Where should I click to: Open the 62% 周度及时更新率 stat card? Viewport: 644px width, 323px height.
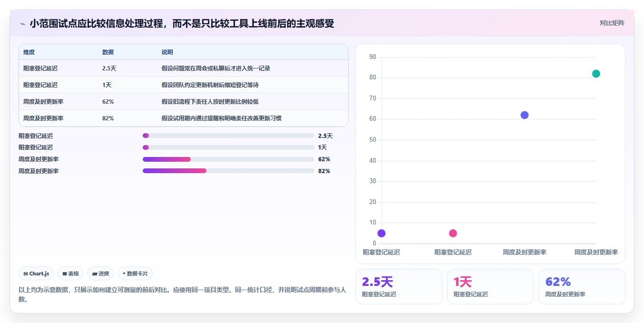click(x=582, y=286)
